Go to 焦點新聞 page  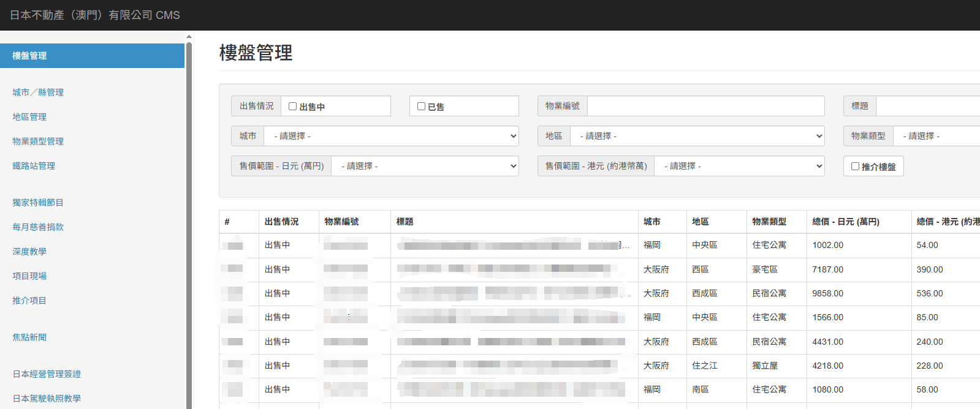point(29,337)
